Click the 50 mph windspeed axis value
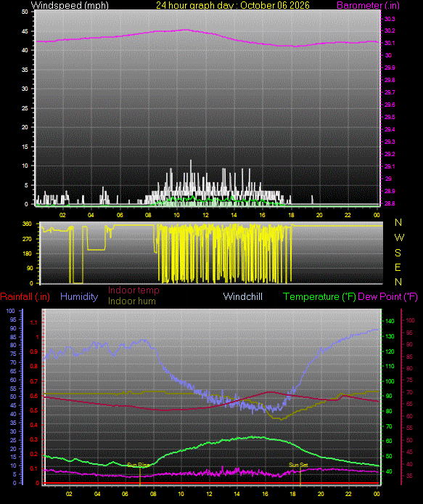This screenshot has height=504, width=423. 25,12
